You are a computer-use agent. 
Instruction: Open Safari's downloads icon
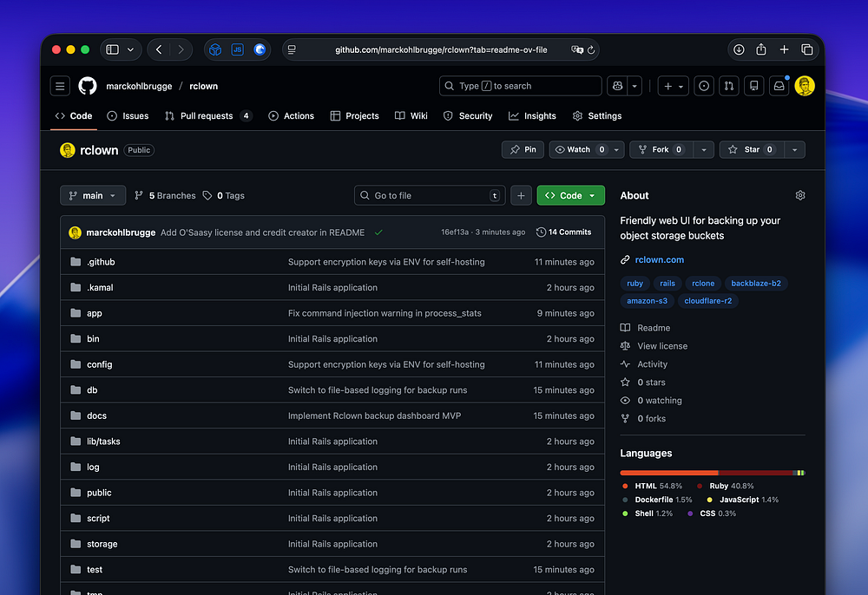(x=739, y=49)
